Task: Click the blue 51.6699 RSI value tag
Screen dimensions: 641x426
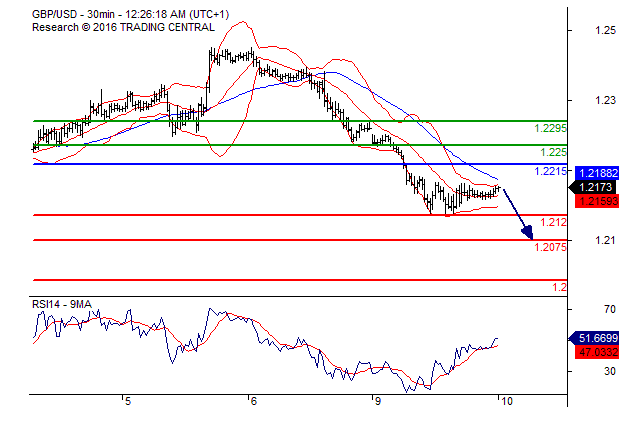Action: pyautogui.click(x=594, y=338)
